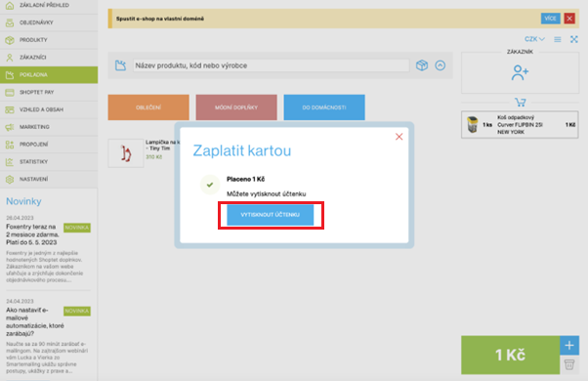This screenshot has width=588, height=381.
Task: Click the product search input field
Action: click(271, 65)
